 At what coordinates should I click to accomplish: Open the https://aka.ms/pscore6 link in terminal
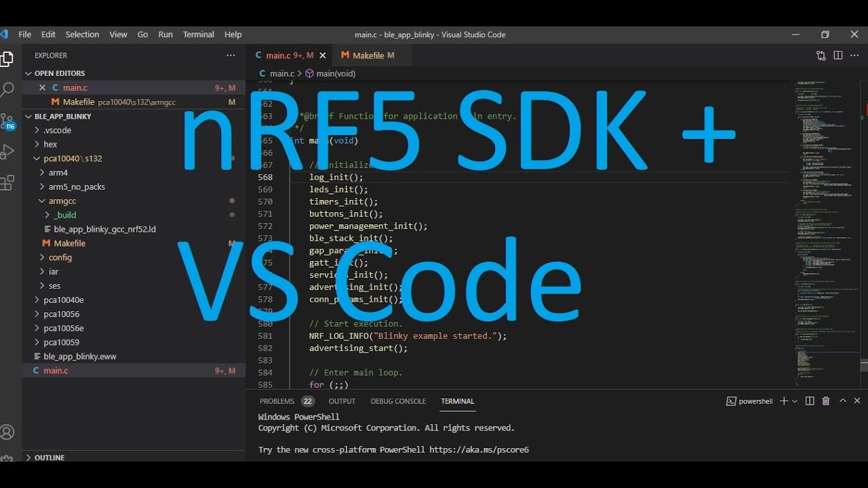(479, 450)
